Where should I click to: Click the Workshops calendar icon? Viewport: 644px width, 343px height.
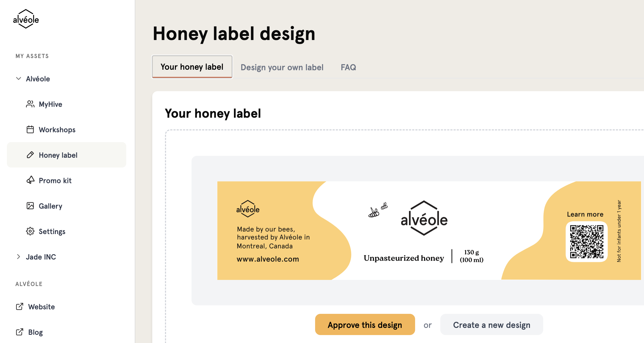(x=30, y=130)
